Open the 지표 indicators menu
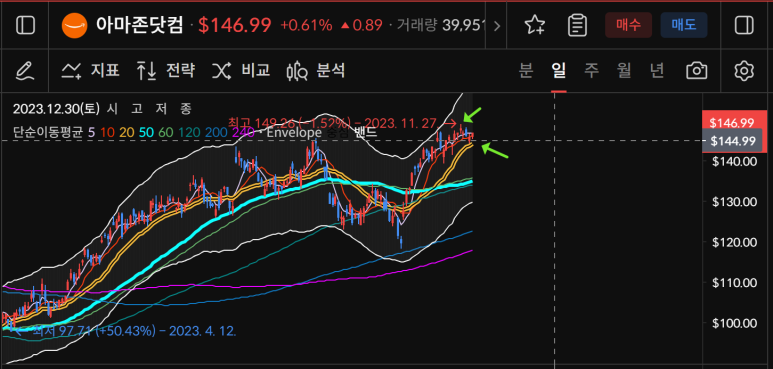The height and width of the screenshot is (369, 773). tap(90, 71)
